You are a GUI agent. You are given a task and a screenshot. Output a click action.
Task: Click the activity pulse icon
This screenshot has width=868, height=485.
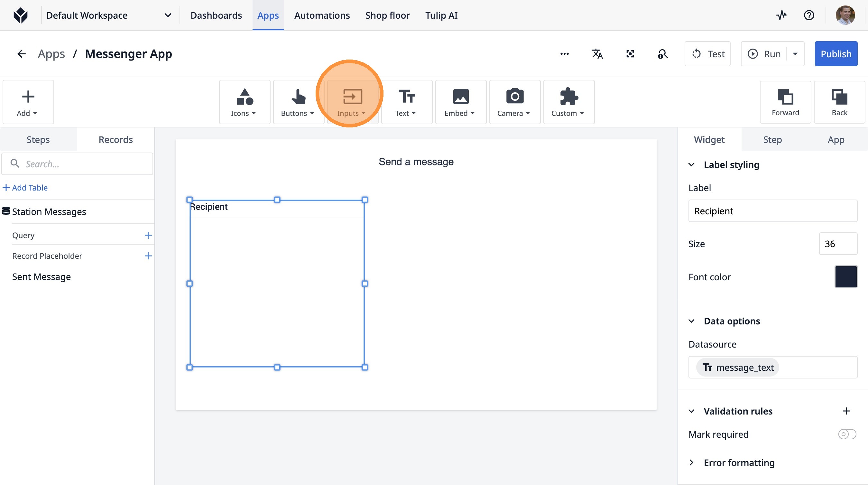[781, 15]
